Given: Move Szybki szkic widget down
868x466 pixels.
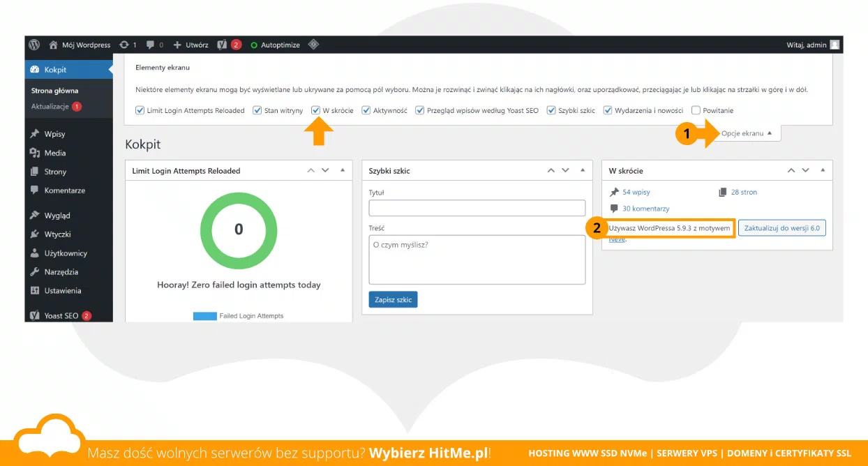Looking at the screenshot, I should point(565,170).
